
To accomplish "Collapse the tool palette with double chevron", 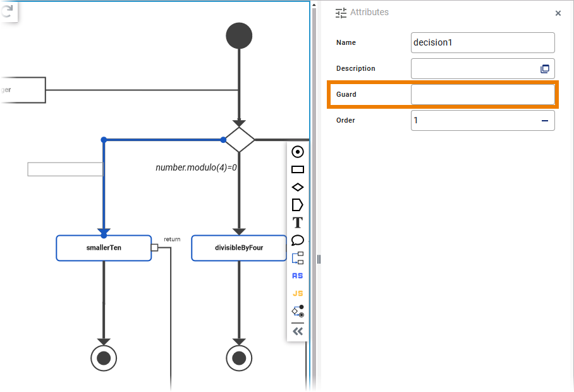I will click(298, 331).
